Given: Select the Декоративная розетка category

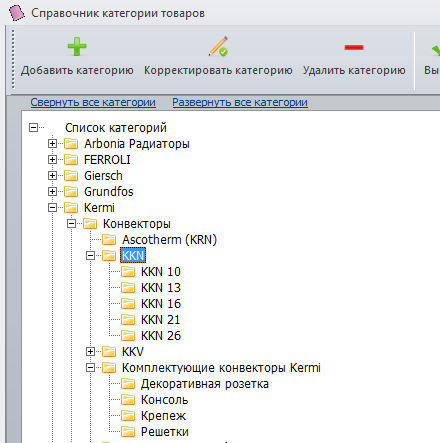Looking at the screenshot, I should (205, 384).
